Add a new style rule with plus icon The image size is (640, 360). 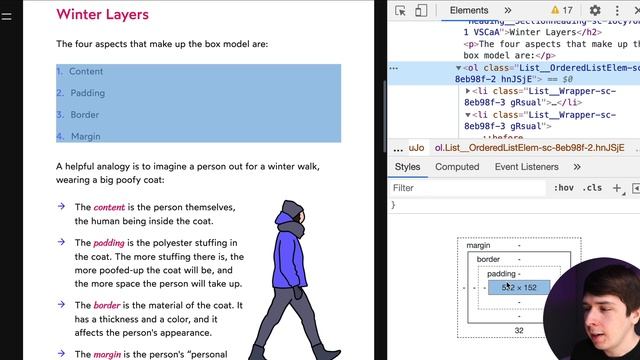coord(617,188)
